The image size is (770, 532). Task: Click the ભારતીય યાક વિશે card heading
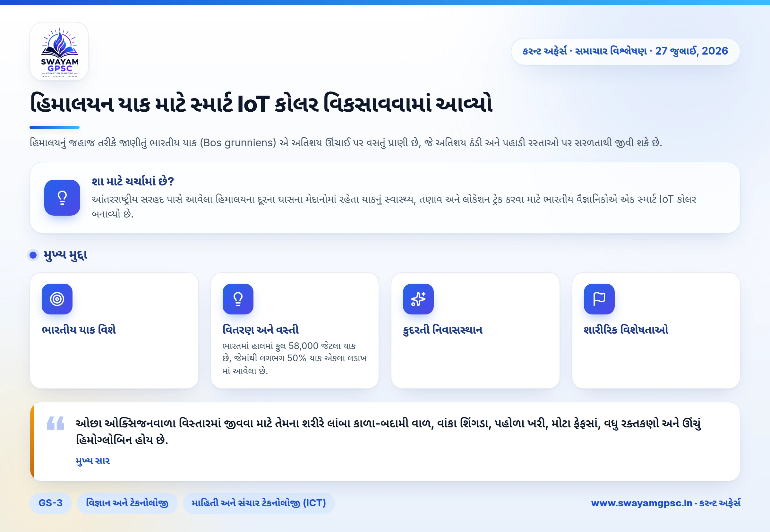click(x=79, y=330)
